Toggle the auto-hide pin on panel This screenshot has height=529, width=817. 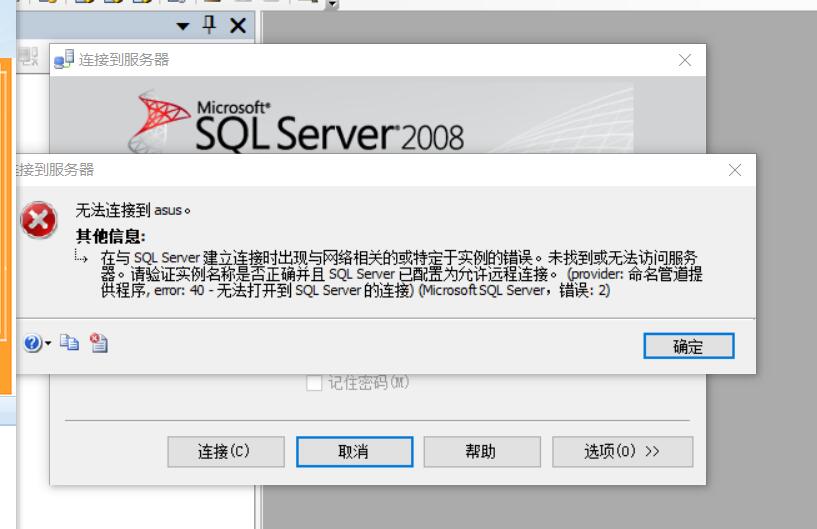pos(209,24)
